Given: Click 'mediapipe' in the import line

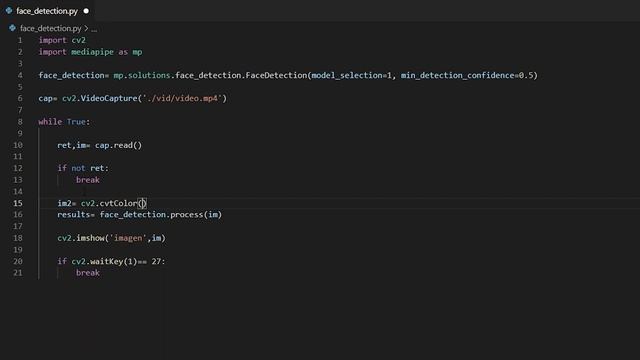Looking at the screenshot, I should pyautogui.click(x=92, y=52).
